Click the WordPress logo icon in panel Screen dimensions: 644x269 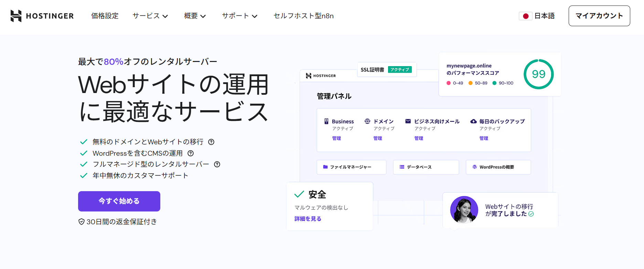(474, 167)
